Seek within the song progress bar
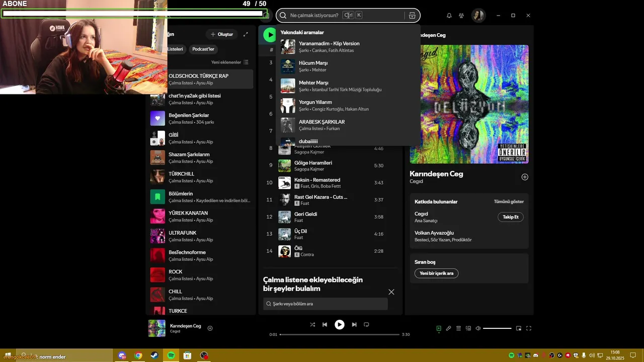Image resolution: width=644 pixels, height=362 pixels. point(340,334)
